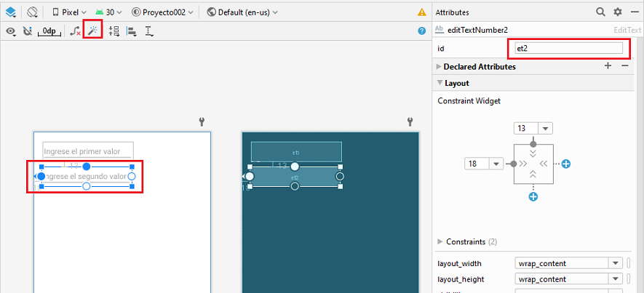The image size is (644, 293).
Task: Click the Clear All Constraints icon
Action: pos(75,31)
